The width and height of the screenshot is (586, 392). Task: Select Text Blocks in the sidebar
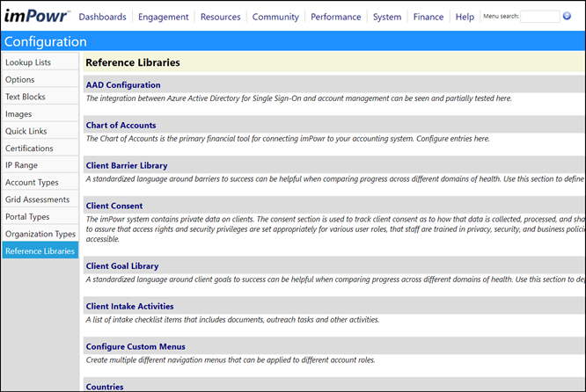coord(40,97)
